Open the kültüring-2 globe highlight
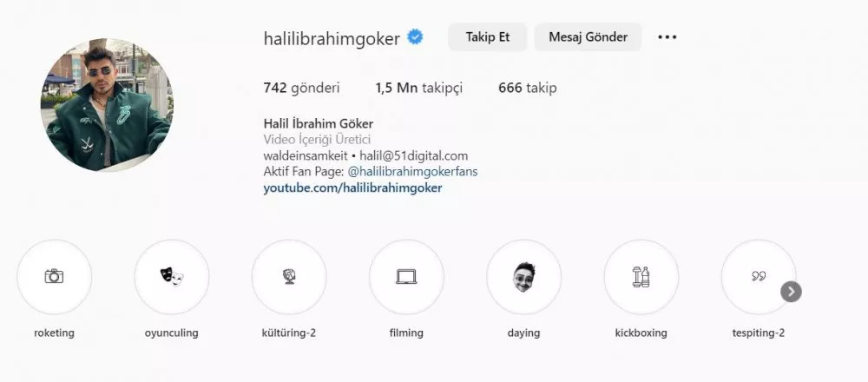The height and width of the screenshot is (382, 868). pyautogui.click(x=289, y=277)
